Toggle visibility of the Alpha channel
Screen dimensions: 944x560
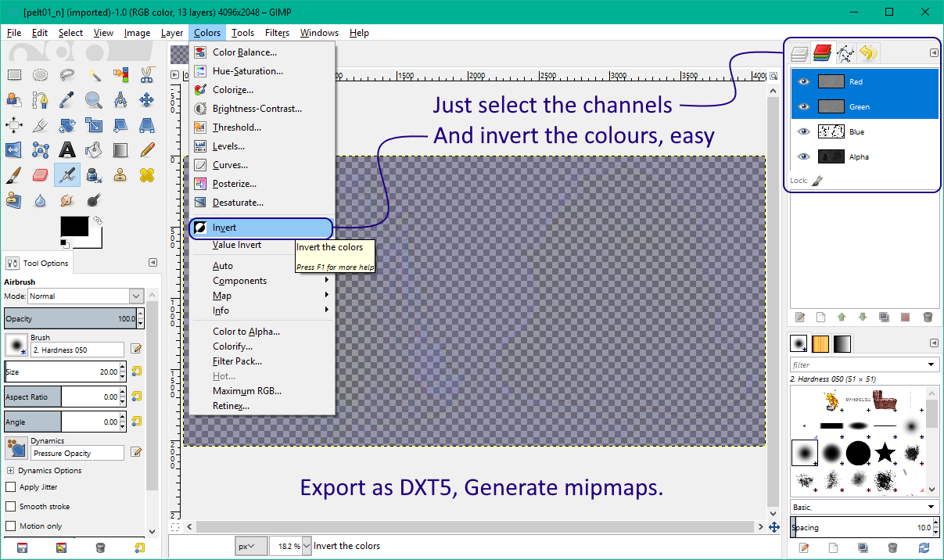click(802, 157)
